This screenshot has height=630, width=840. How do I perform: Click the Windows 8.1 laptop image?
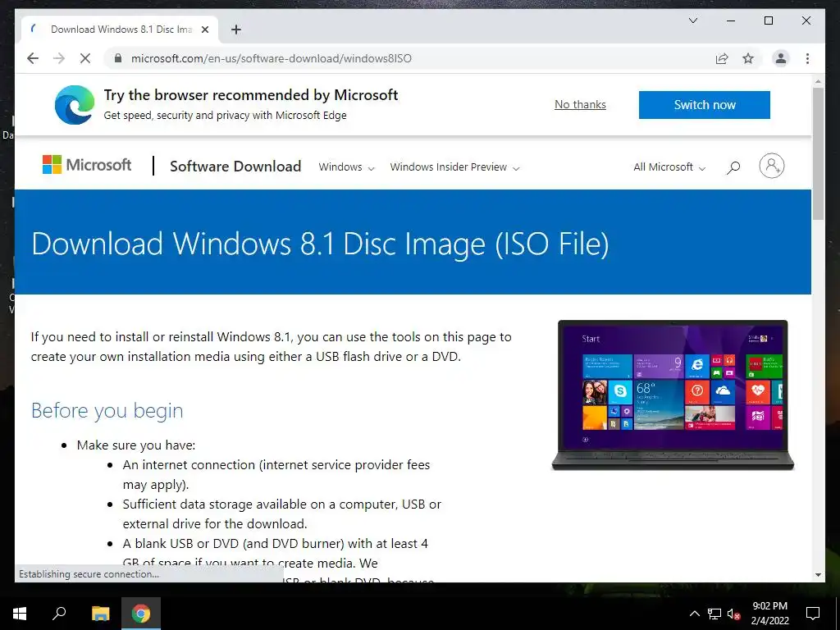pyautogui.click(x=673, y=395)
